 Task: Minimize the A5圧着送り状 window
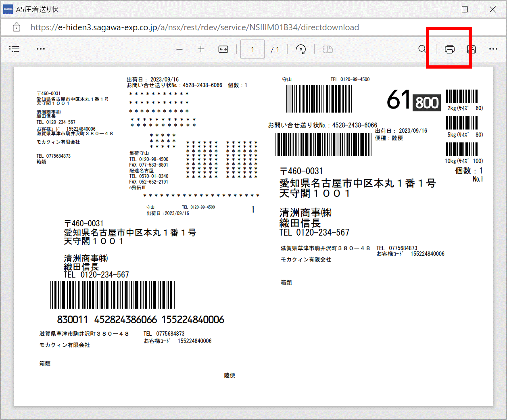click(x=438, y=9)
